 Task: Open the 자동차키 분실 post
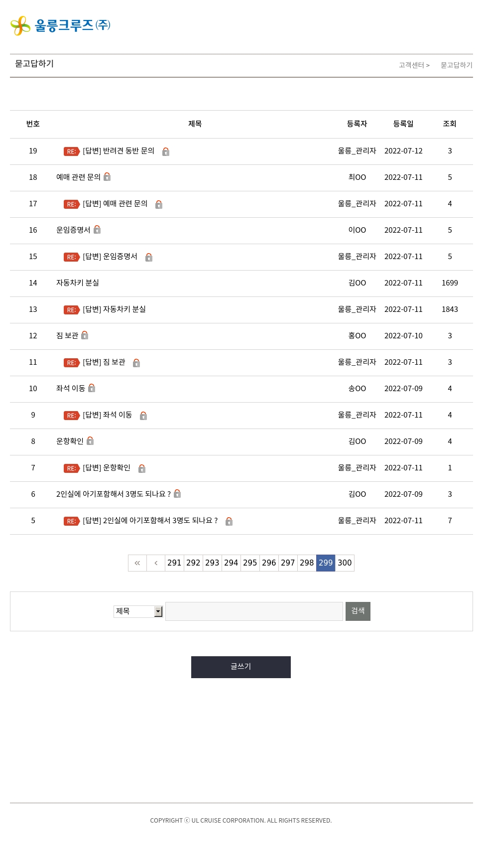[x=78, y=283]
